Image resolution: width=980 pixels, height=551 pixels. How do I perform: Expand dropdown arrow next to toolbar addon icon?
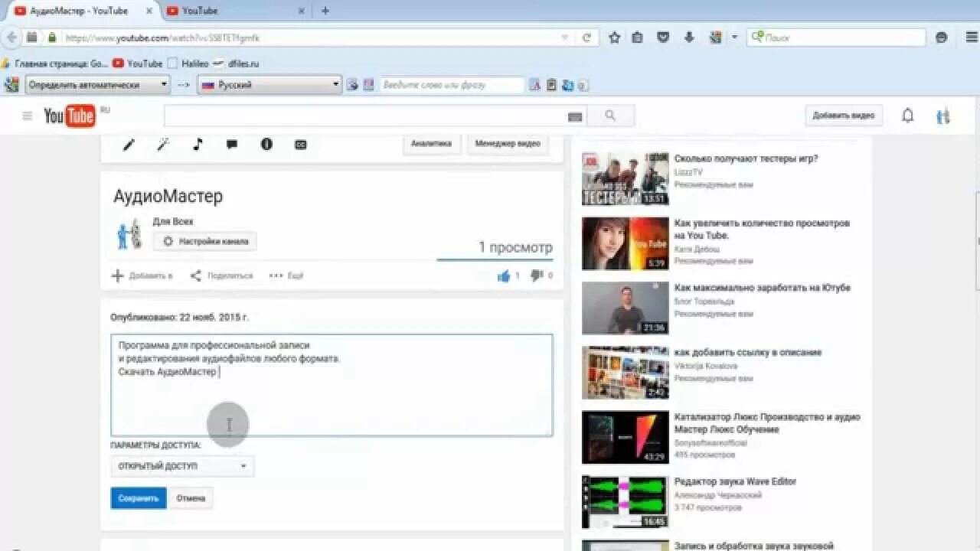tap(734, 37)
